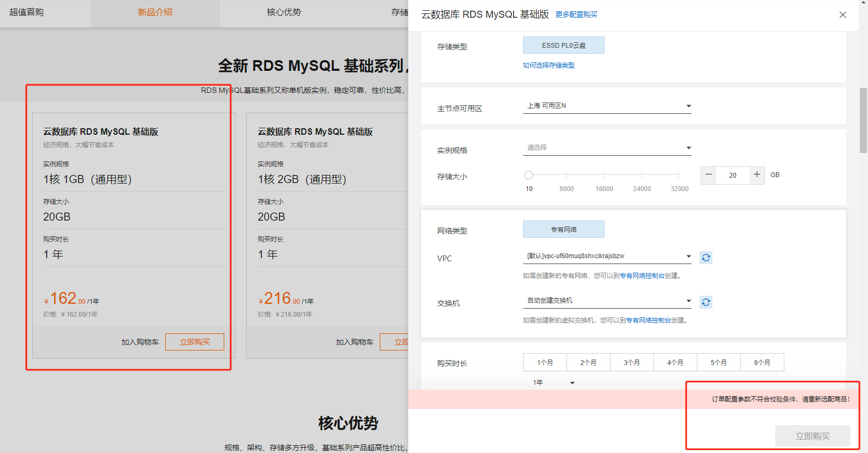
Task: Open the 实例规格 dropdown
Action: click(x=607, y=148)
